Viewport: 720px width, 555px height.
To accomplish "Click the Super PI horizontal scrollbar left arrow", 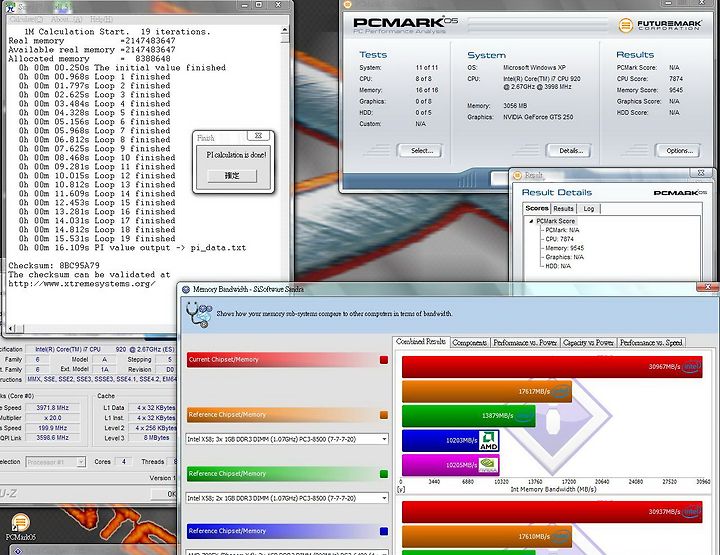I will (11, 329).
